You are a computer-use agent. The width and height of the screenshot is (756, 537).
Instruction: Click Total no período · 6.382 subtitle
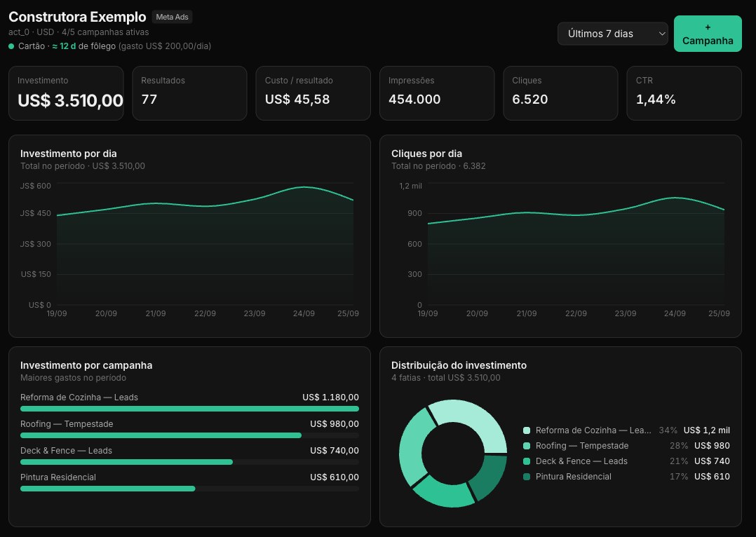(438, 166)
